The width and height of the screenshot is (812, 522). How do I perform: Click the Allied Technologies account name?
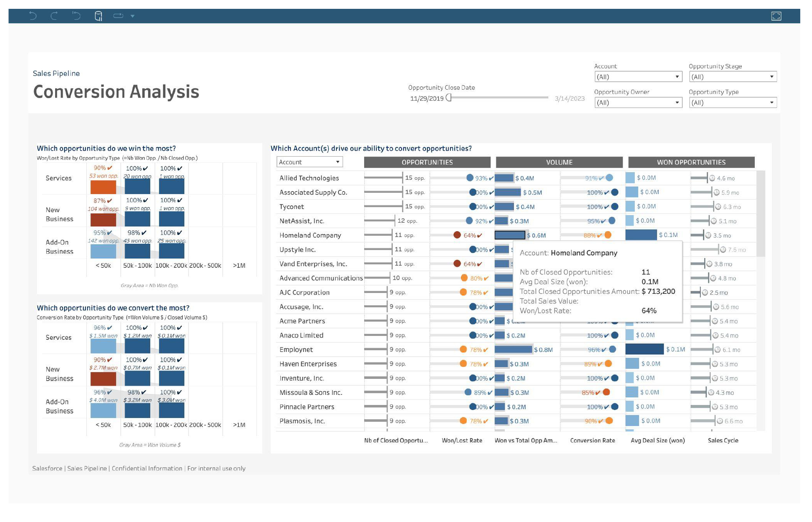[x=309, y=178]
